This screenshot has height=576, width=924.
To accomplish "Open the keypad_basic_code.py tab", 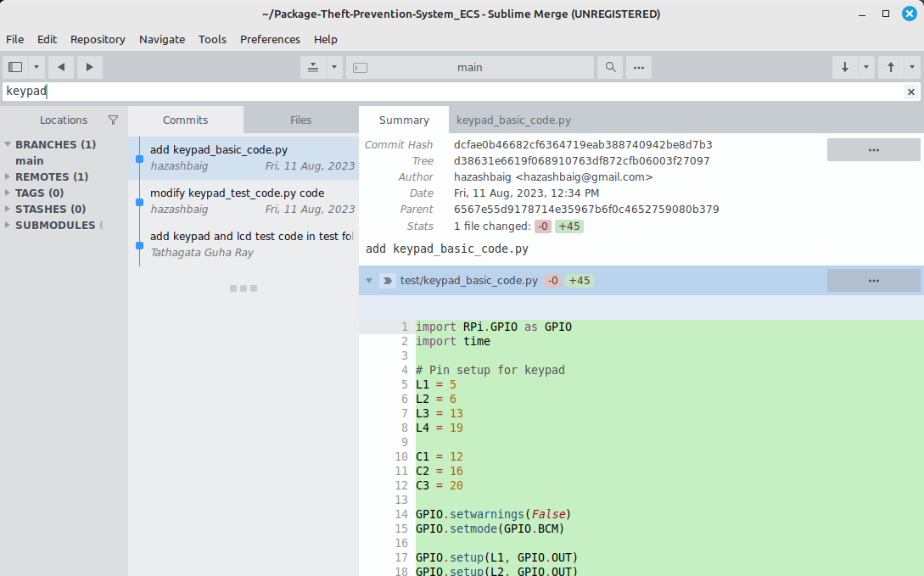I will click(x=513, y=120).
